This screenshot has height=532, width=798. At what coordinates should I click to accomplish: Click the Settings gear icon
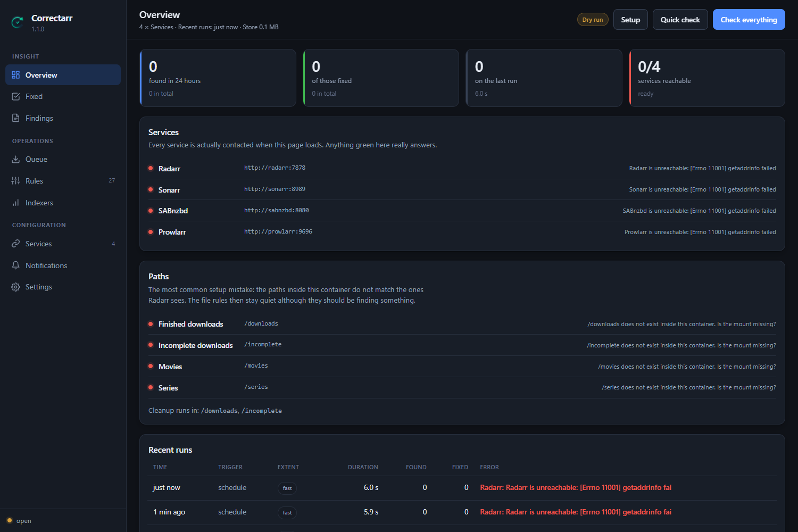[16, 287]
